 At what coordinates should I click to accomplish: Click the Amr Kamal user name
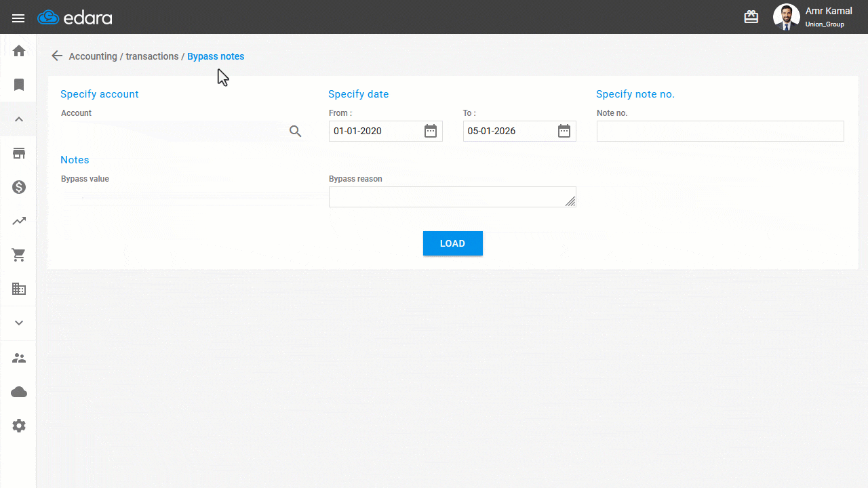tap(829, 12)
